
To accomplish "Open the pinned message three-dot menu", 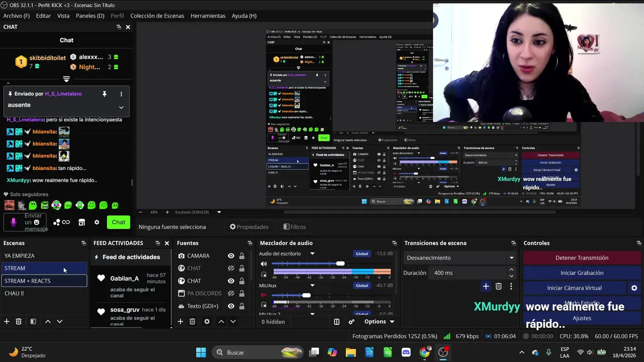I will pyautogui.click(x=121, y=94).
